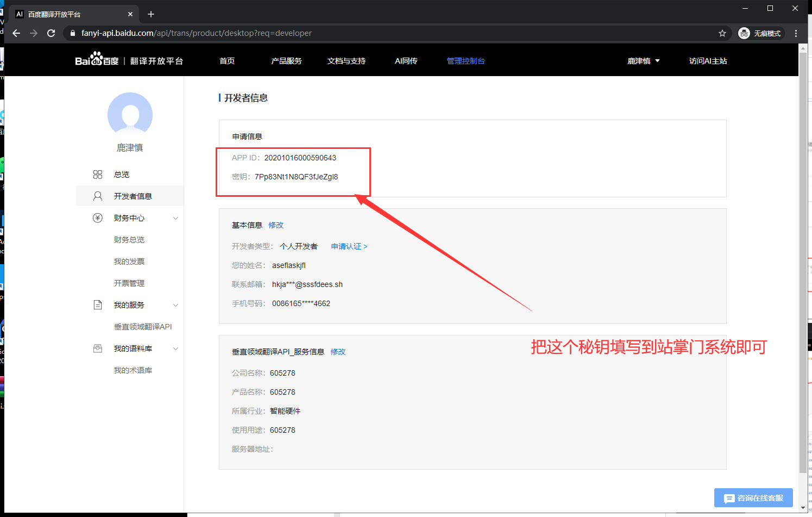The image size is (812, 517).
Task: Select 开发者信息 in the sidebar
Action: tap(133, 196)
